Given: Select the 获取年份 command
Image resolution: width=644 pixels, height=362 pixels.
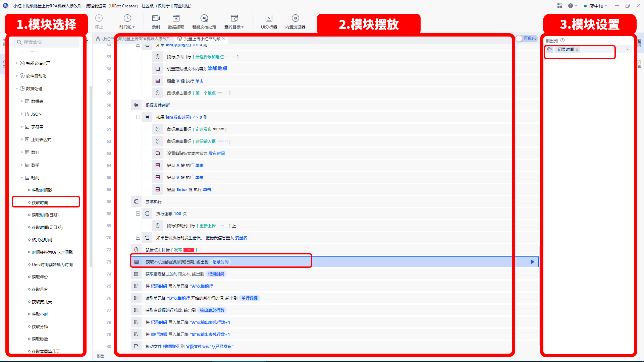Looking at the screenshot, I should click(40, 277).
